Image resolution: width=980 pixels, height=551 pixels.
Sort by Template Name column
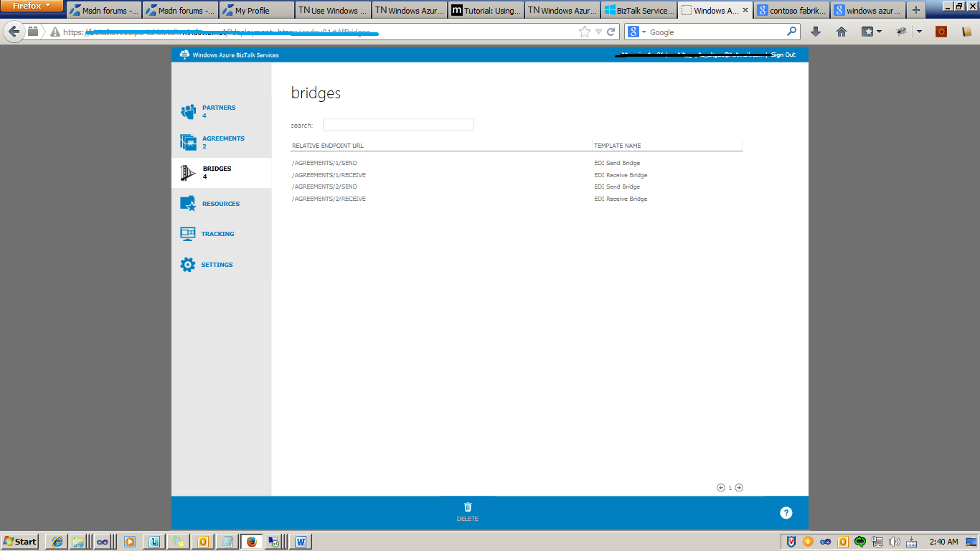[618, 146]
